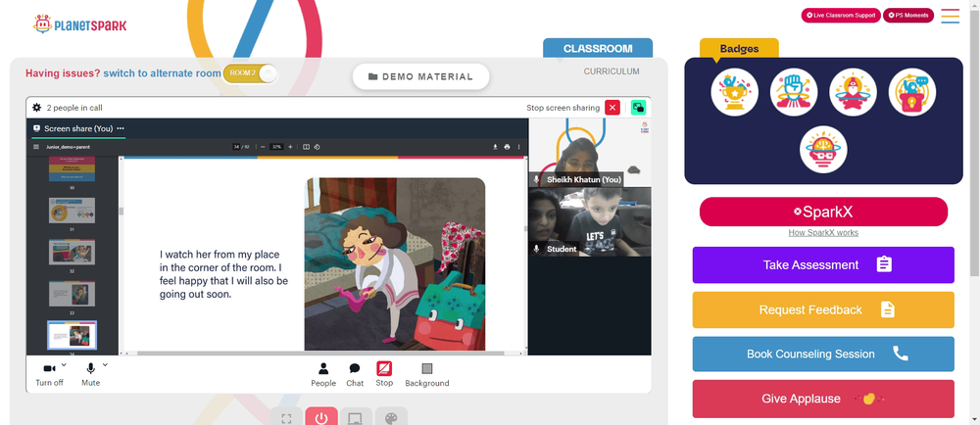Click the red stop screen sharing X
The width and height of the screenshot is (980, 425).
point(612,108)
